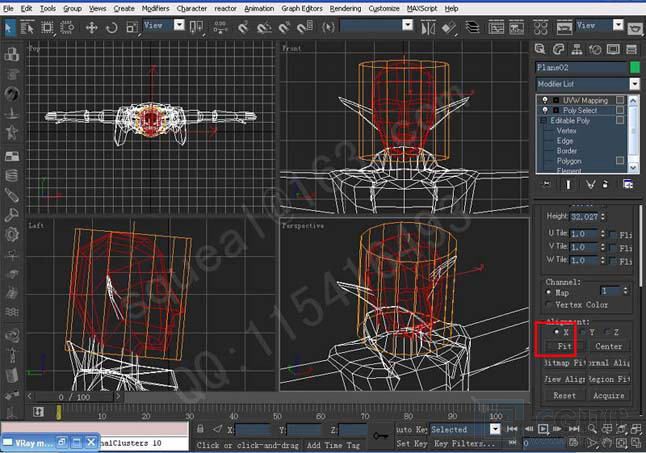Open the Modifiers menu
This screenshot has width=646, height=453.
155,8
